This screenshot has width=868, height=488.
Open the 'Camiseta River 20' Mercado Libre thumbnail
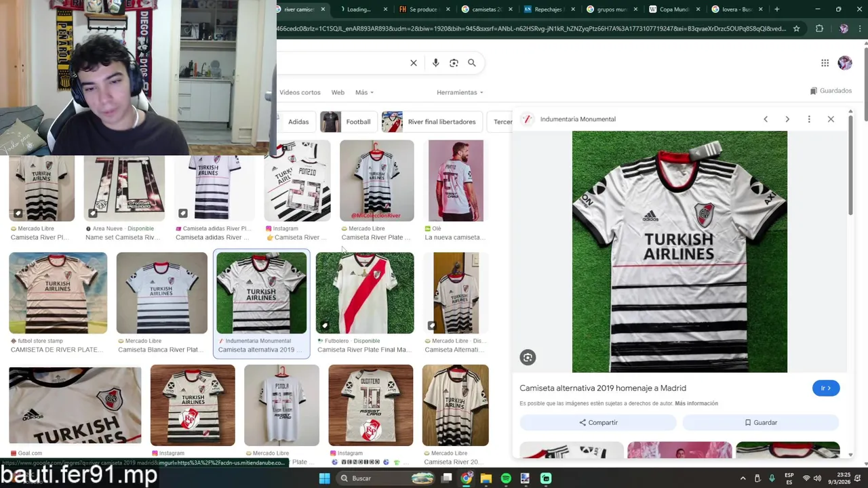[455, 405]
